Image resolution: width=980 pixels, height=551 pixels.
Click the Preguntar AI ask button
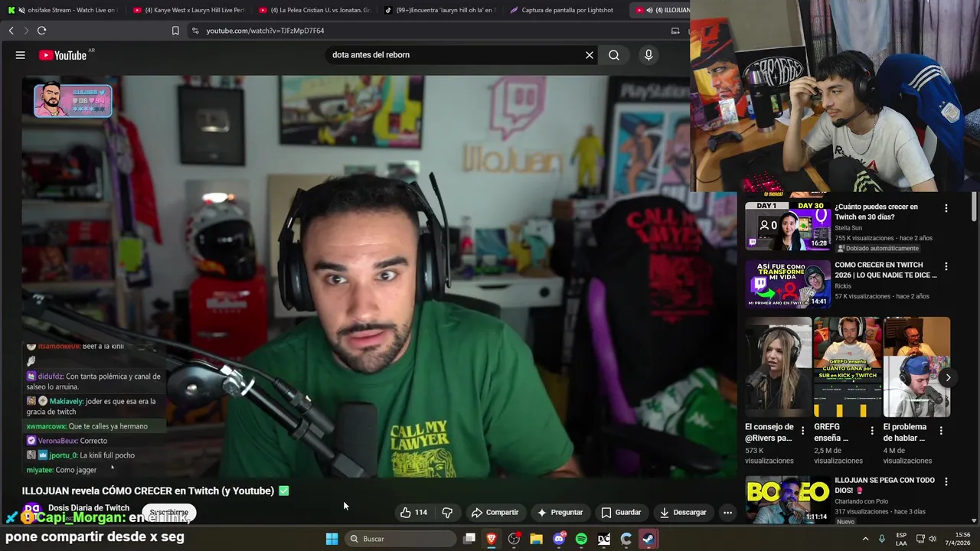coord(560,512)
